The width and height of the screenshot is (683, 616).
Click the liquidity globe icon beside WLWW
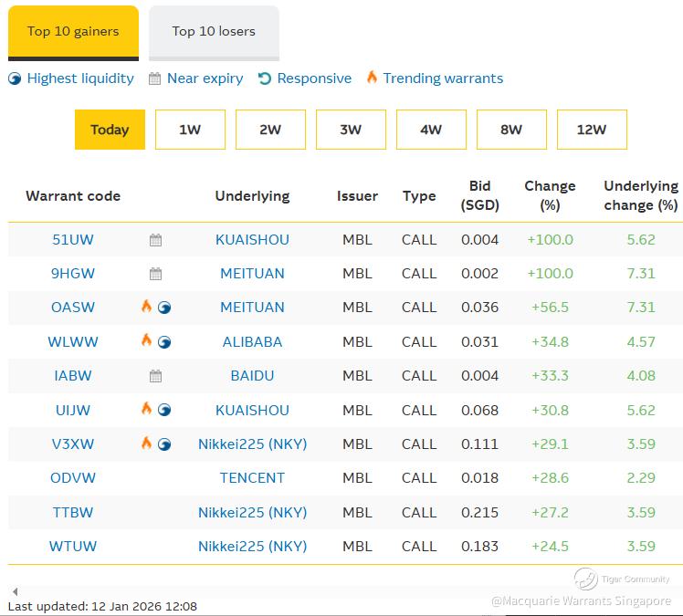pyautogui.click(x=164, y=342)
